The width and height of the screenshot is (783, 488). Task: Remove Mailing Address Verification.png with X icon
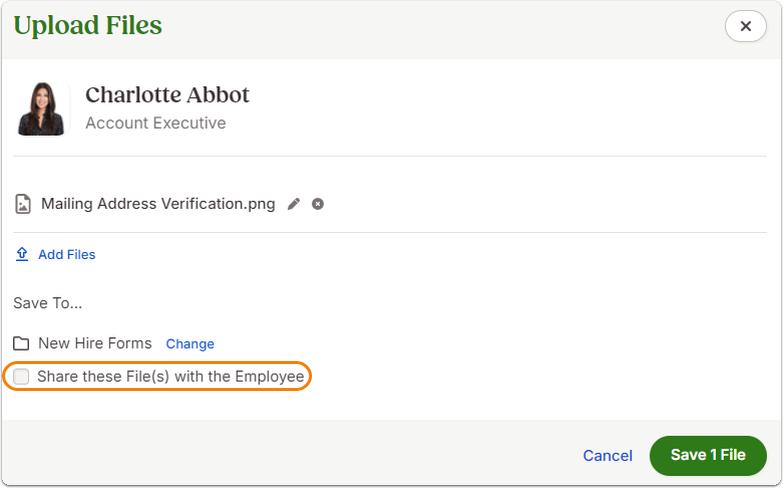318,204
